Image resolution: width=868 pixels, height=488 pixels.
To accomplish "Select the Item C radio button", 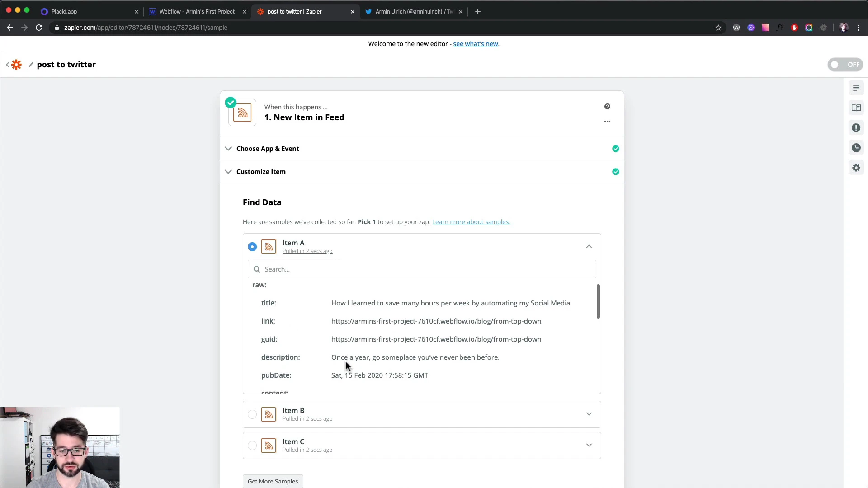I will 252,446.
